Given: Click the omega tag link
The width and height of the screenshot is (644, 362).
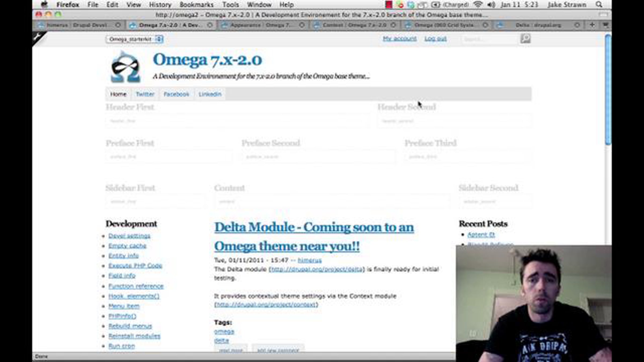Looking at the screenshot, I should 224,331.
